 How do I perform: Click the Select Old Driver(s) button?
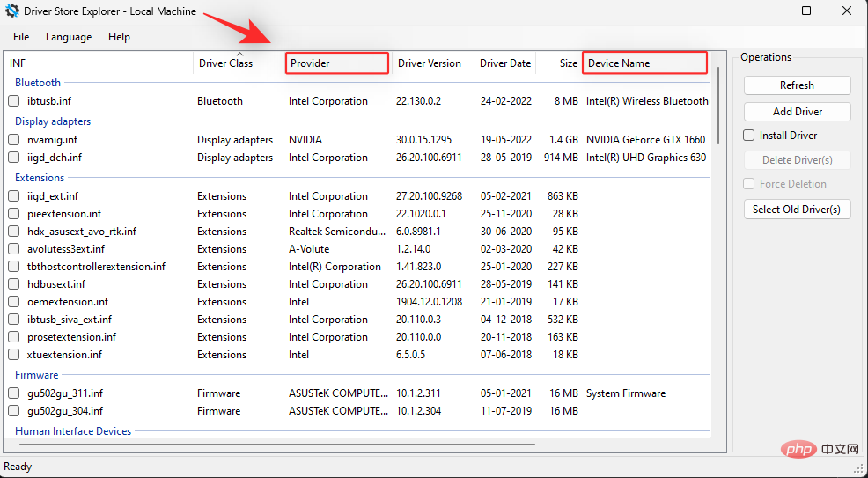[x=798, y=210]
